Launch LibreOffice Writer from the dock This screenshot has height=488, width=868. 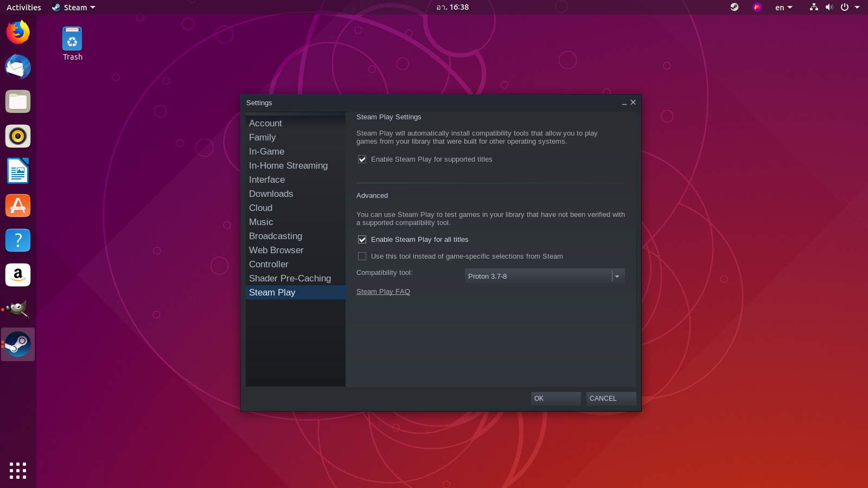coord(18,171)
